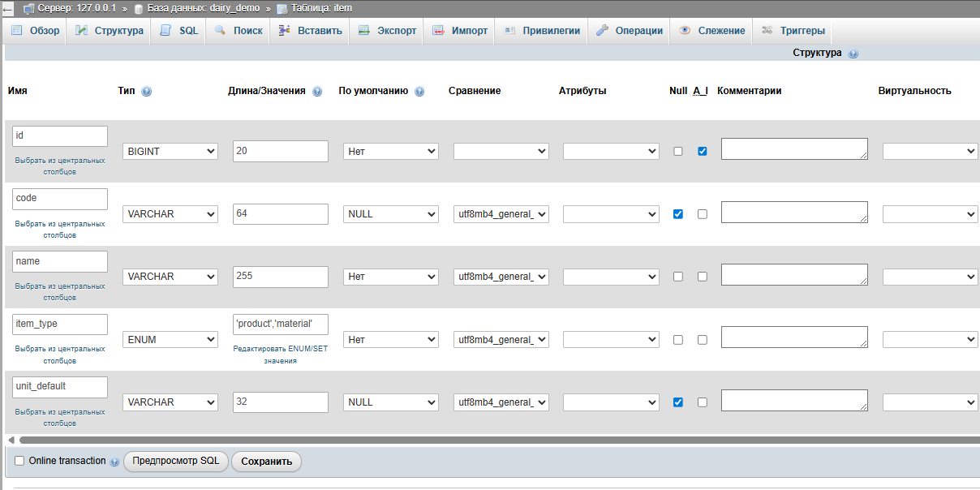980x490 pixels.
Task: Click the collapse arrow at top-left corner
Action: (7, 9)
